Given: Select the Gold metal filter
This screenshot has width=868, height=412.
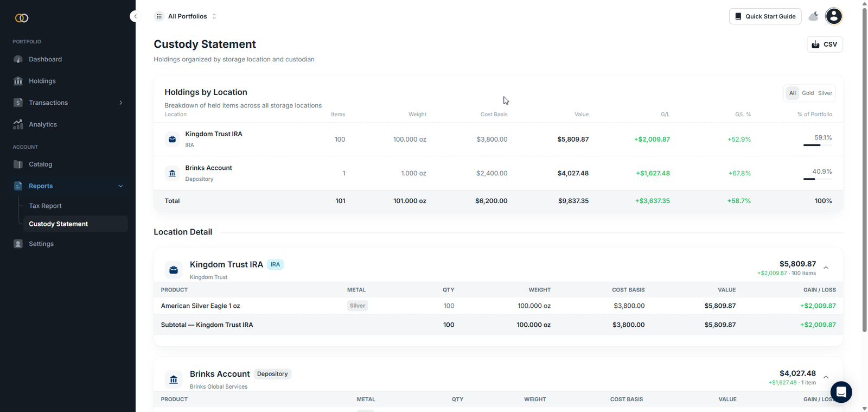Looking at the screenshot, I should click(808, 93).
